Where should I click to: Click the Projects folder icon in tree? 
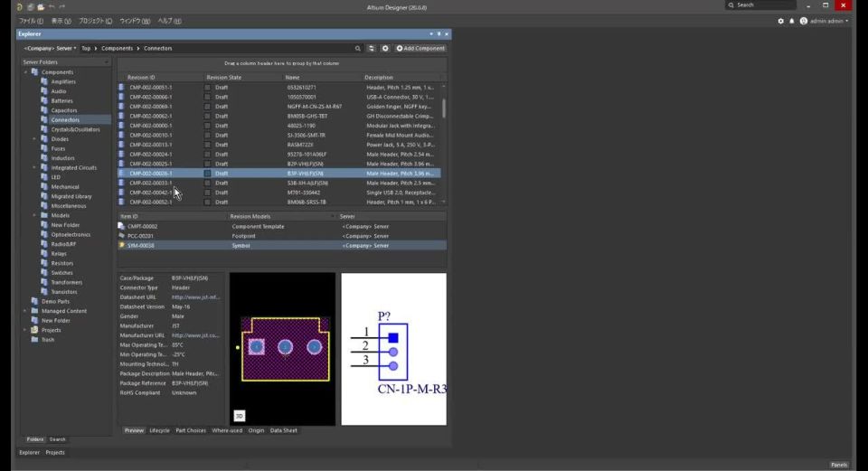pyautogui.click(x=34, y=330)
